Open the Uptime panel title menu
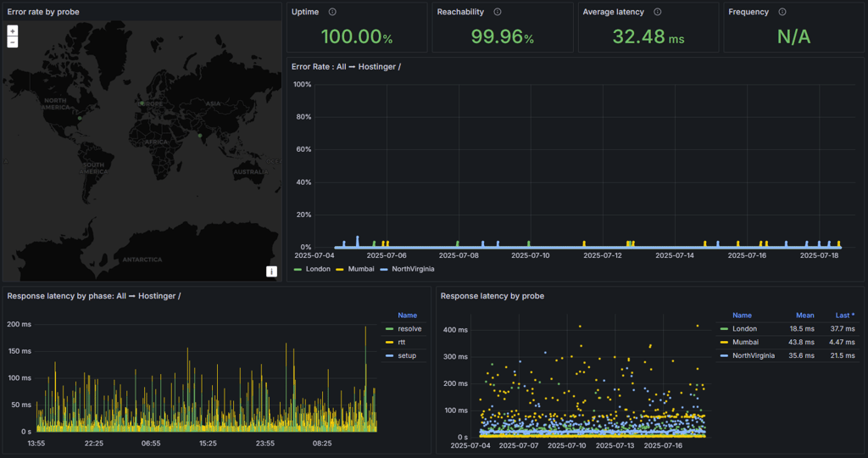 click(x=305, y=12)
